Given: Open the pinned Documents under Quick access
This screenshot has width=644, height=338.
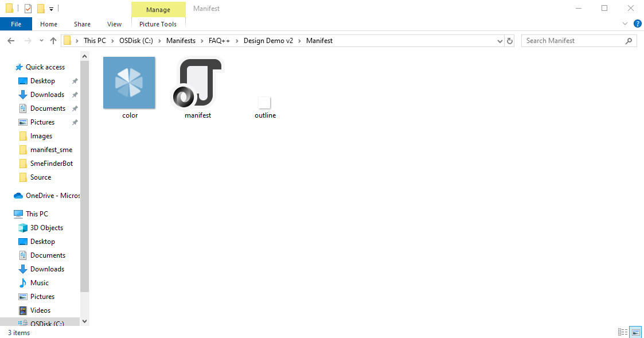Looking at the screenshot, I should (x=48, y=108).
